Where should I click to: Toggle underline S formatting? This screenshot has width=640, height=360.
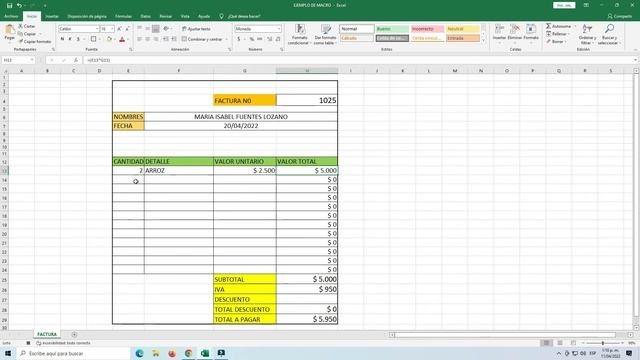pyautogui.click(x=78, y=39)
